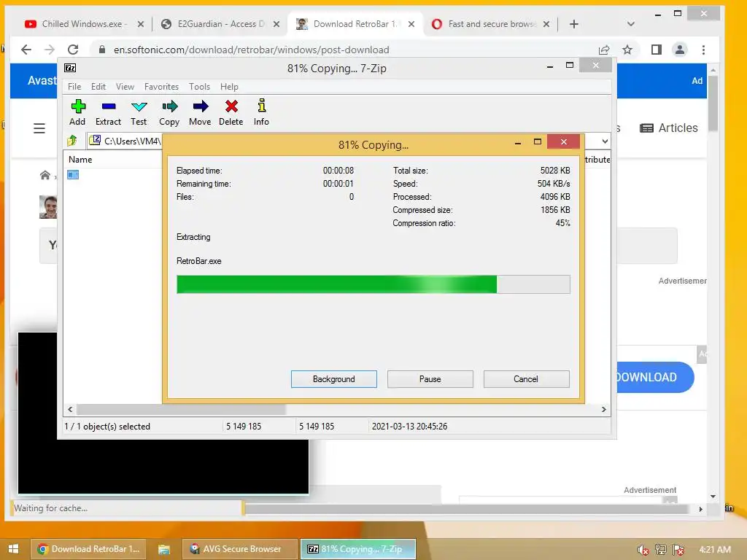
Task: Click the Copy toolbar icon in 7-Zip
Action: (x=169, y=112)
